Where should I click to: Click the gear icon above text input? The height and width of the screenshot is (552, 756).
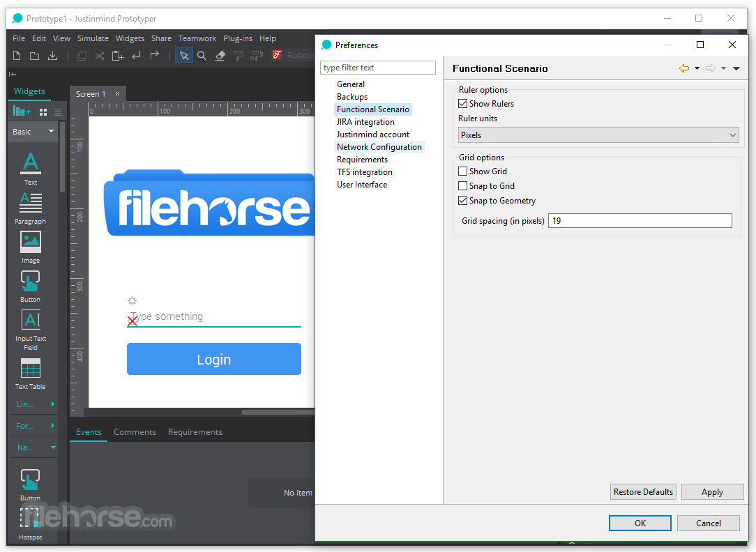(132, 300)
